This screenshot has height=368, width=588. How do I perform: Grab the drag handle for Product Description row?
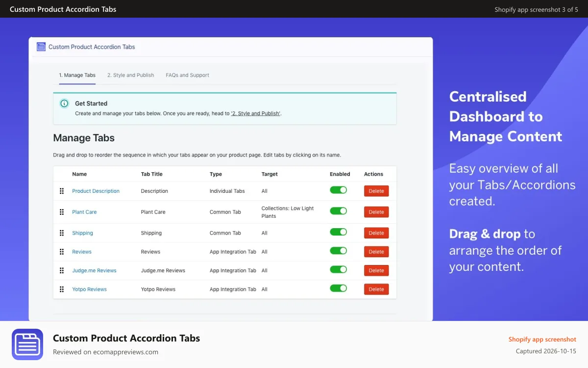tap(62, 191)
